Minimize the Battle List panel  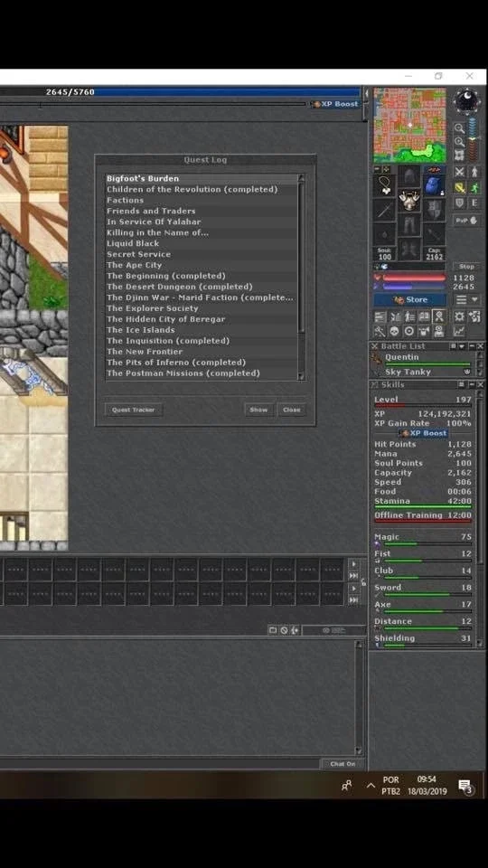472,346
